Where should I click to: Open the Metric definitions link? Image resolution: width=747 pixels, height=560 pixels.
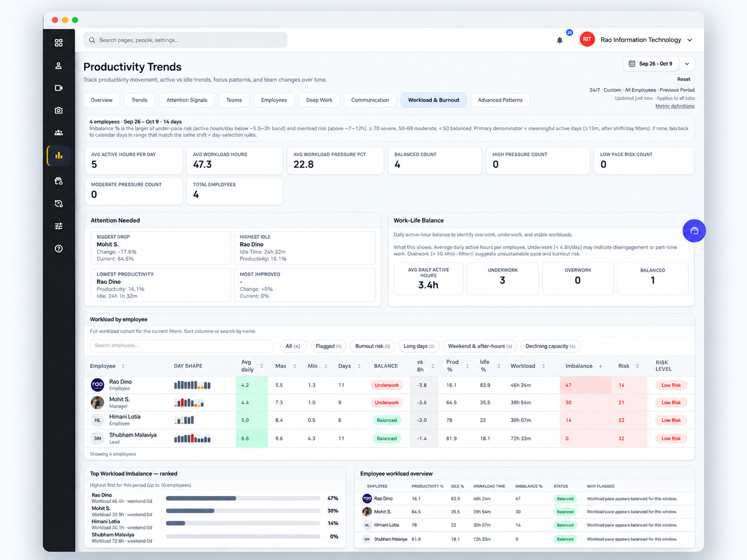(675, 106)
